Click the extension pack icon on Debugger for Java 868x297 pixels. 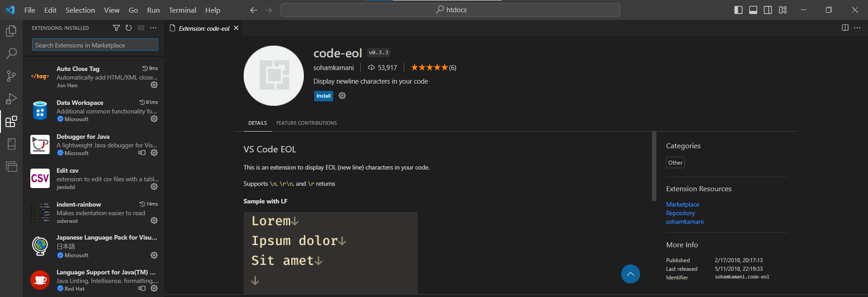click(x=142, y=153)
